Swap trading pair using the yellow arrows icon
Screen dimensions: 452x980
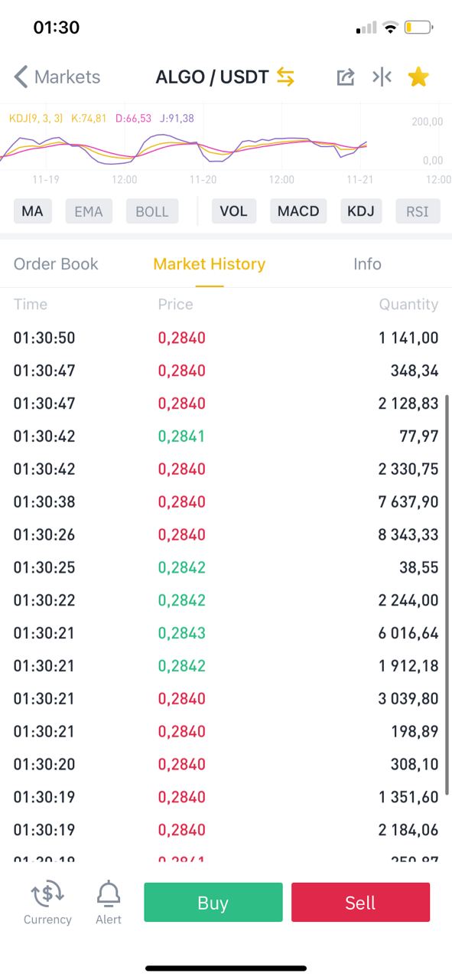[285, 77]
